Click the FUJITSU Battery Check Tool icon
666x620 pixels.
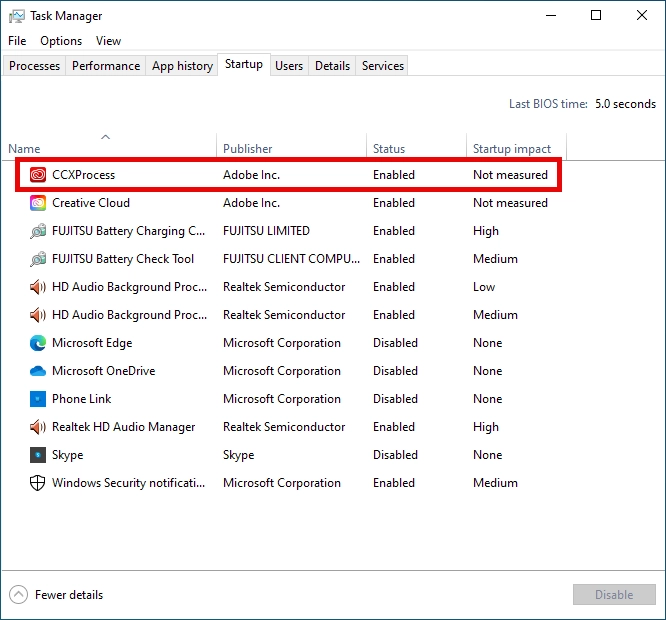tap(38, 259)
